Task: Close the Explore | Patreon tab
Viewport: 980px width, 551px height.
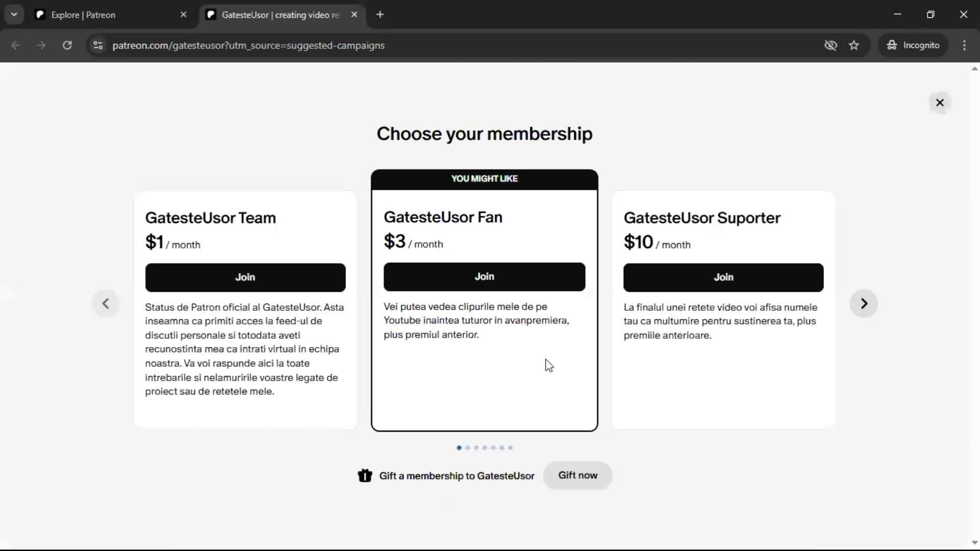Action: (x=183, y=15)
